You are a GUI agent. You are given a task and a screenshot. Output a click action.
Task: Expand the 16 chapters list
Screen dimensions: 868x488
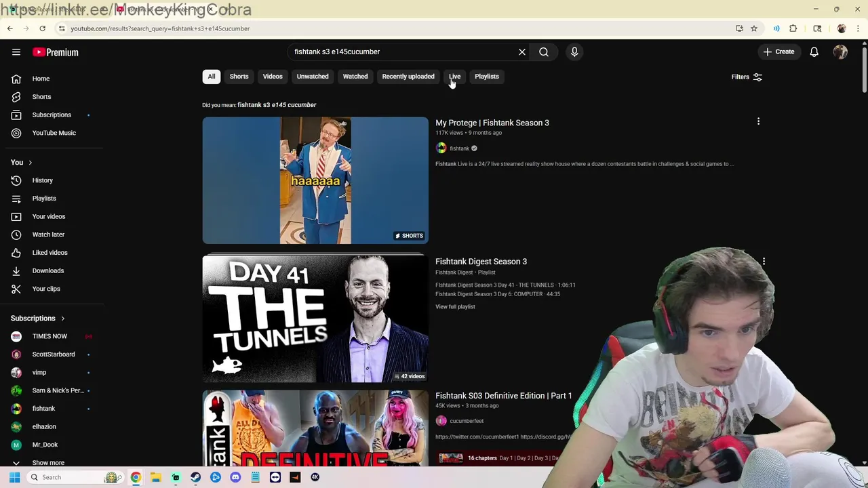click(x=482, y=458)
